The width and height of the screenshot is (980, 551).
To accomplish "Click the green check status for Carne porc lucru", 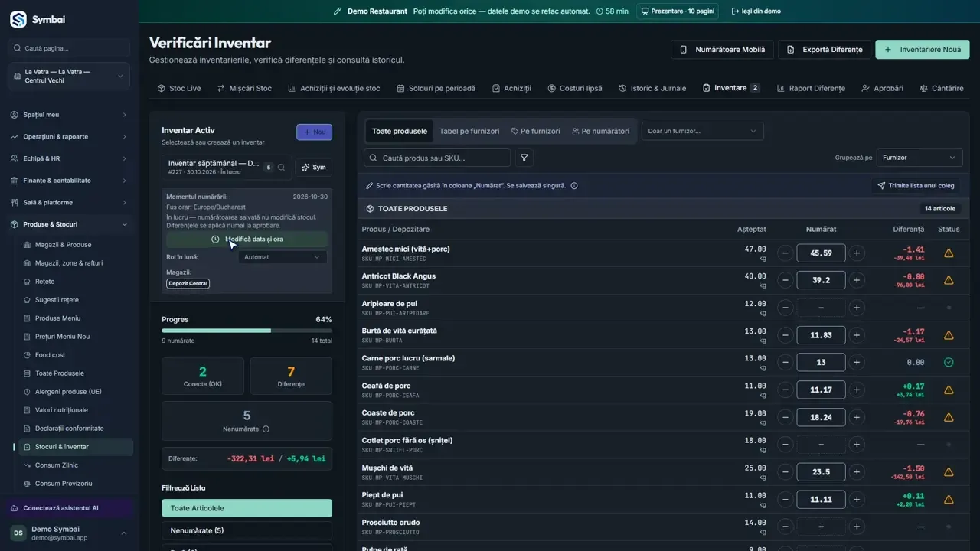I will click(x=949, y=362).
